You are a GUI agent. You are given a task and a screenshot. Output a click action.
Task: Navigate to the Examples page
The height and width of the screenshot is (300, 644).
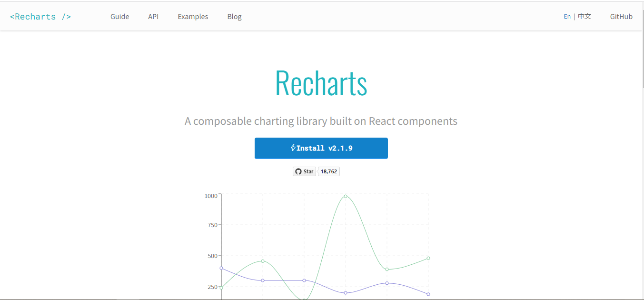pyautogui.click(x=193, y=16)
